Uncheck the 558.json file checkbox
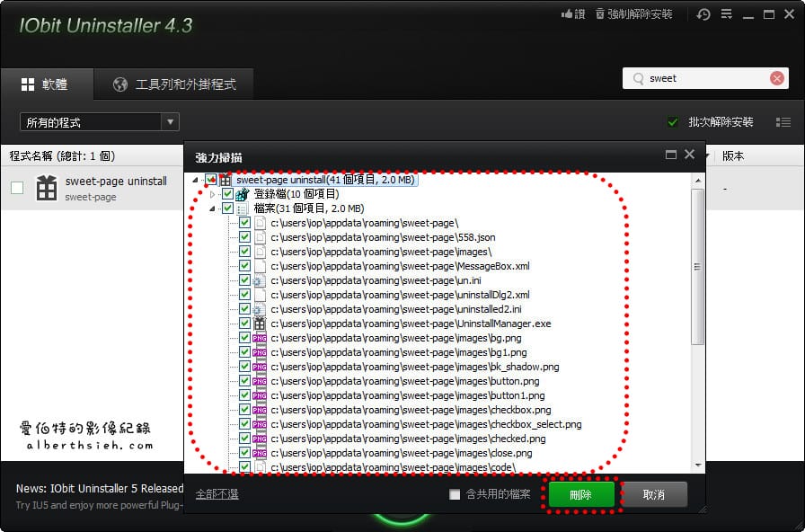This screenshot has width=805, height=532. [x=244, y=237]
